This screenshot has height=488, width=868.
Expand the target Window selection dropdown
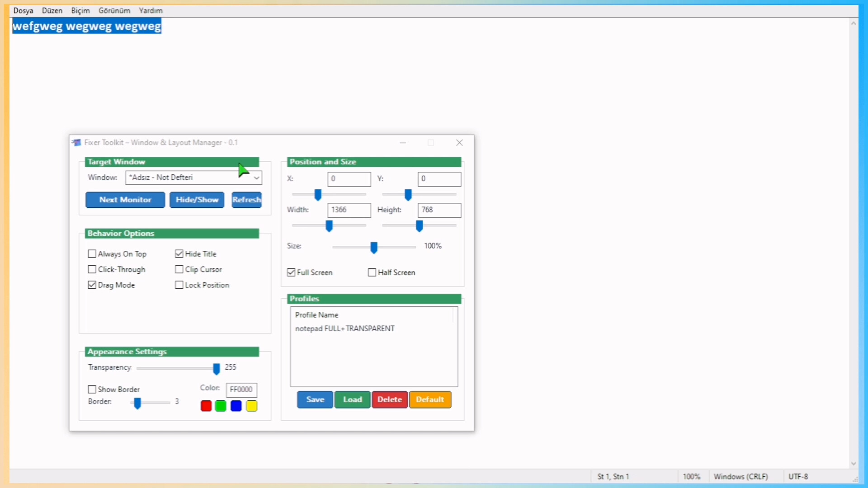(x=256, y=178)
